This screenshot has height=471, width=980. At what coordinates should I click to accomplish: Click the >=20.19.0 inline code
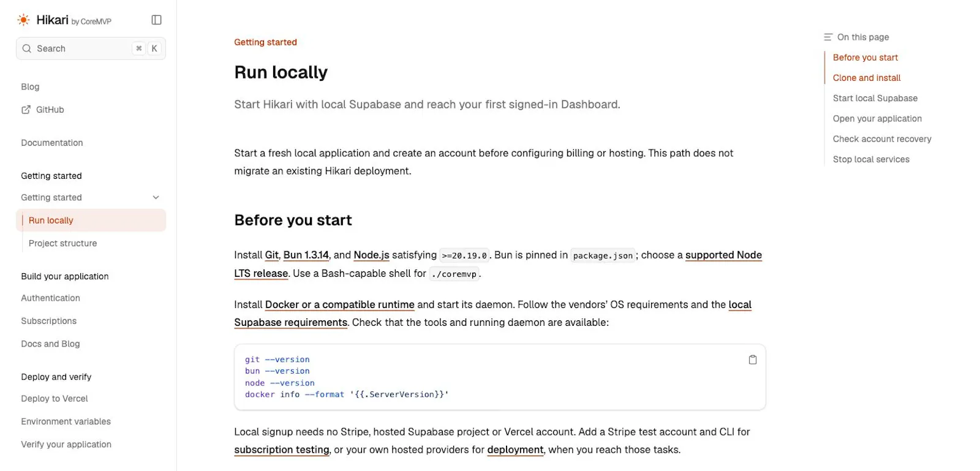[464, 255]
